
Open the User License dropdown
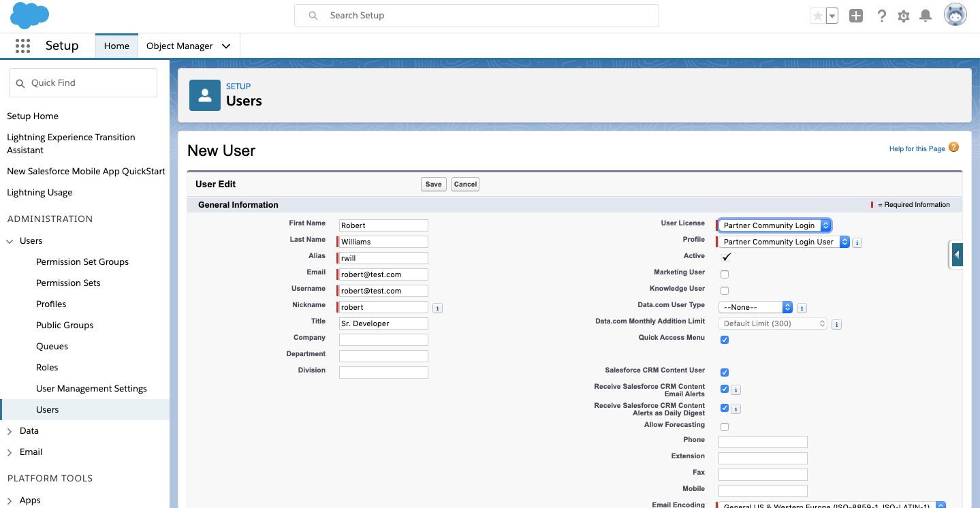[775, 225]
